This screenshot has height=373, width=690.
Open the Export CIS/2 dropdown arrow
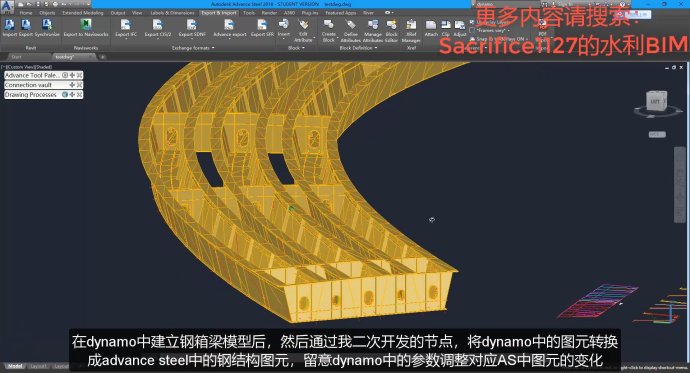(158, 39)
